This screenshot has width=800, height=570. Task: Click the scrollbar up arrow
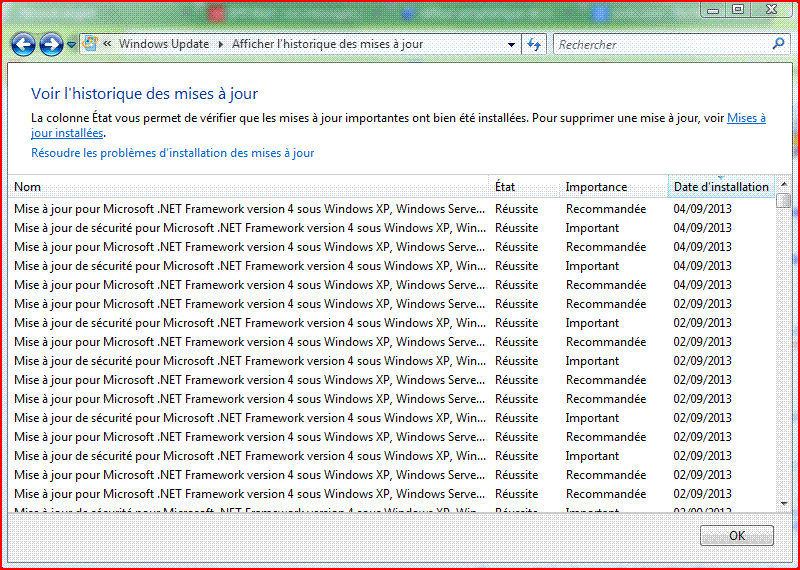(784, 184)
